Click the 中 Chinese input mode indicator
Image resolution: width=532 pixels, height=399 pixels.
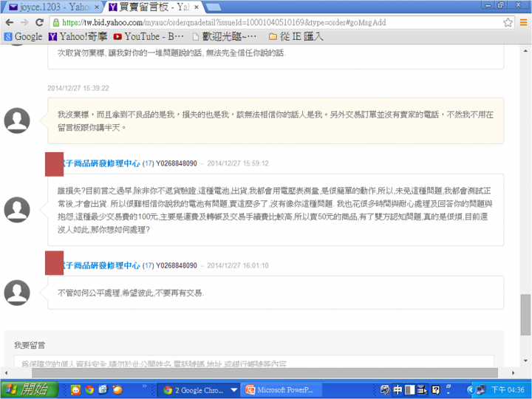pyautogui.click(x=398, y=390)
